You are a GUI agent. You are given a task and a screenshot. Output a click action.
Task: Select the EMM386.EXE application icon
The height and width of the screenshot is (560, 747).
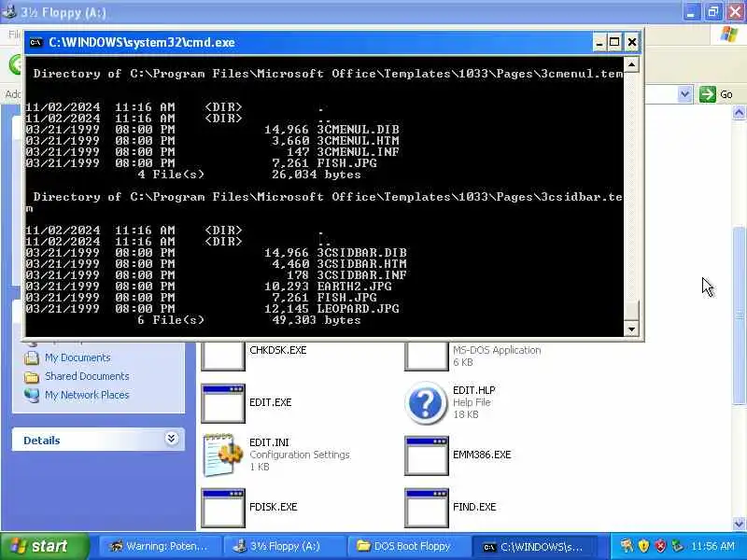[427, 455]
